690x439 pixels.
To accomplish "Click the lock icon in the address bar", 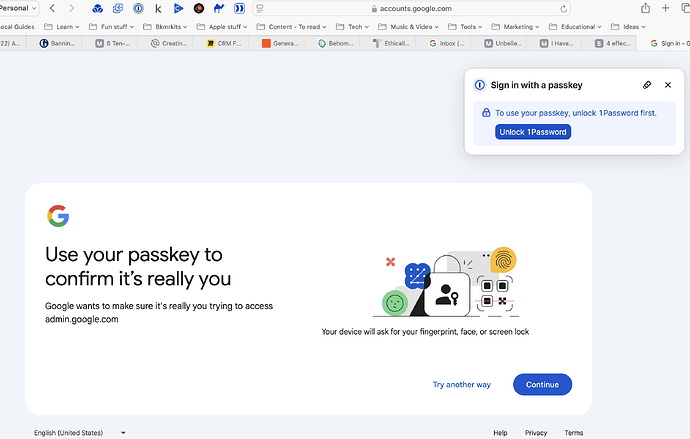I will point(374,9).
